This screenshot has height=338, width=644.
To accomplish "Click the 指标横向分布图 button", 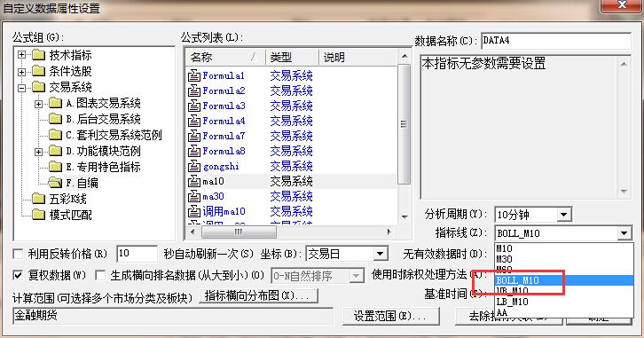I will click(x=258, y=295).
